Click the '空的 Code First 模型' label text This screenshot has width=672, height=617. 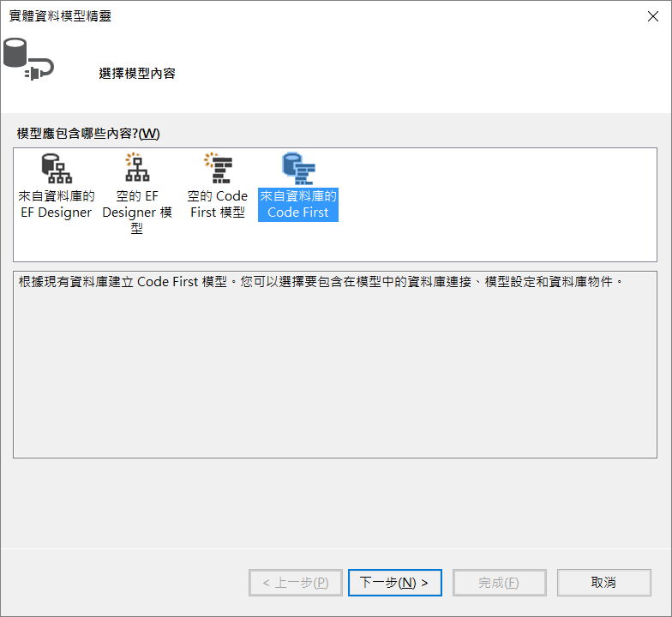(x=218, y=204)
